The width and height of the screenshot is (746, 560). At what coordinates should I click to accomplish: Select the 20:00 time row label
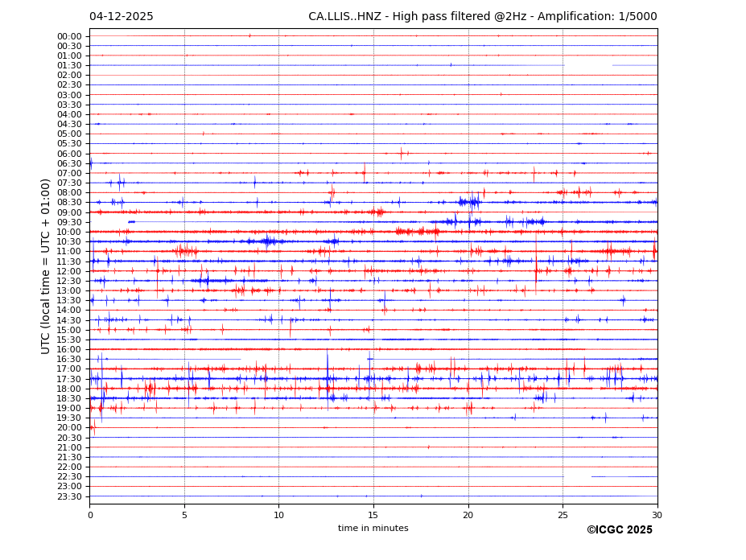tap(69, 428)
